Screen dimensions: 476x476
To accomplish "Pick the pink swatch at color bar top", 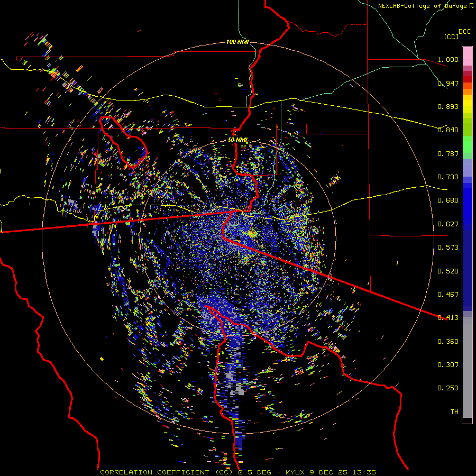I will [467, 56].
